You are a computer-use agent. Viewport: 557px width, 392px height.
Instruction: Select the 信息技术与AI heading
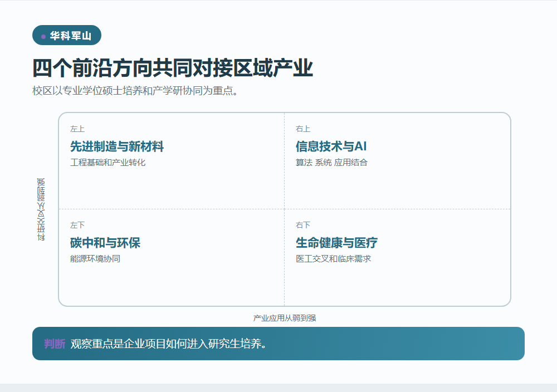click(331, 146)
